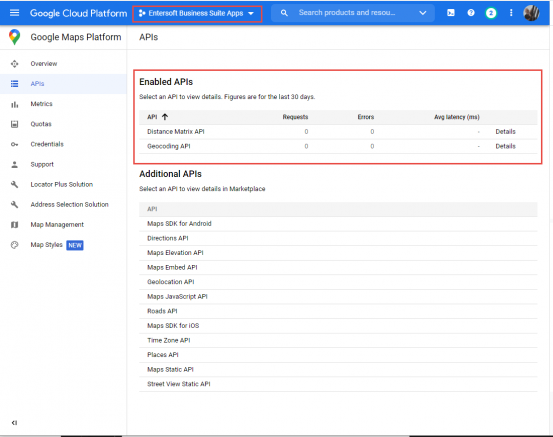Select Places API
553x437 pixels.
pos(338,355)
